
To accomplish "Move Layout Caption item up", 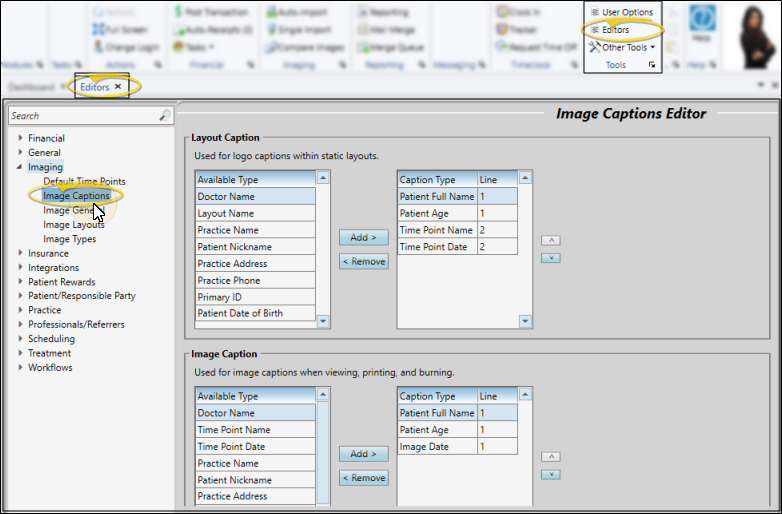I will pos(549,241).
